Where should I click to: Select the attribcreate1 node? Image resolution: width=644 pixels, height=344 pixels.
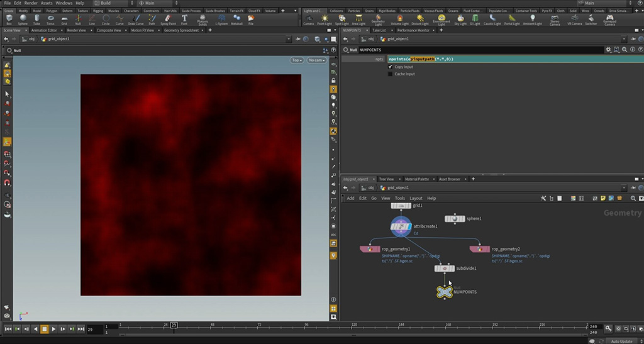click(401, 226)
